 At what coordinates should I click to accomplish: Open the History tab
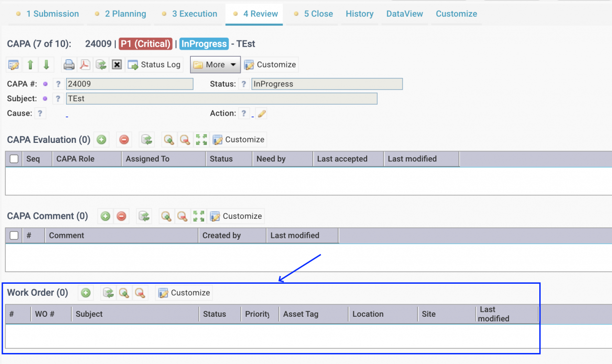pyautogui.click(x=360, y=14)
